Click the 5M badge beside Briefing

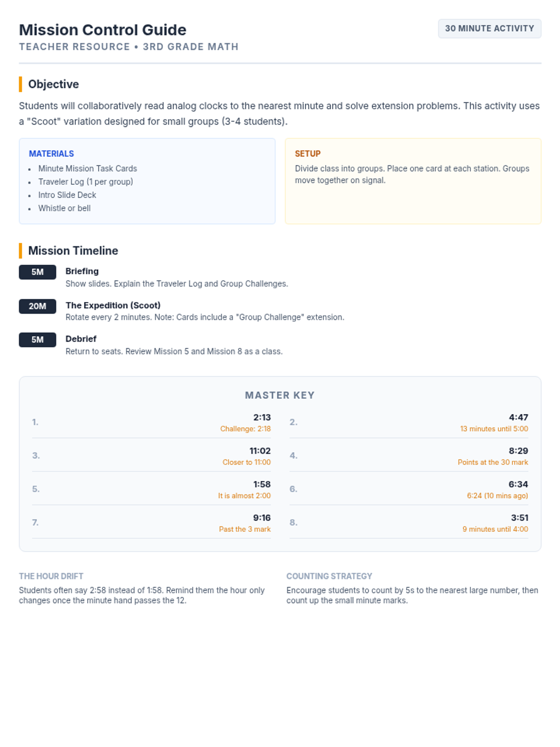(x=37, y=272)
